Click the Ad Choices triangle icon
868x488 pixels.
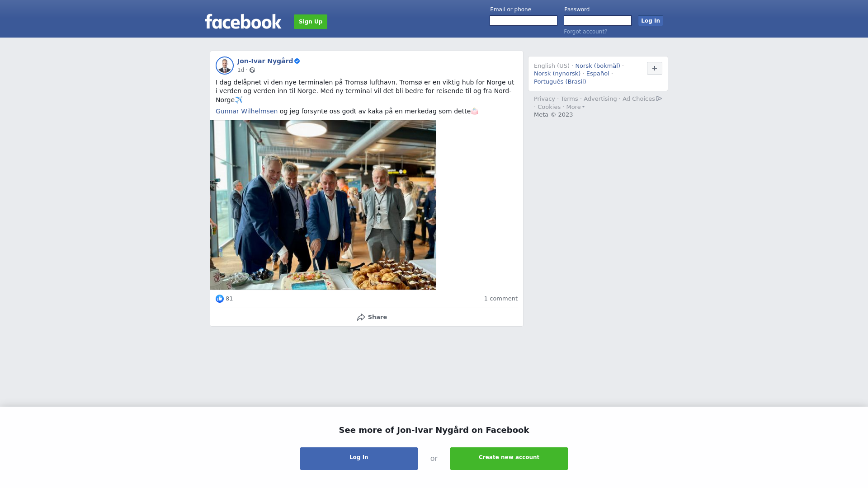click(659, 99)
